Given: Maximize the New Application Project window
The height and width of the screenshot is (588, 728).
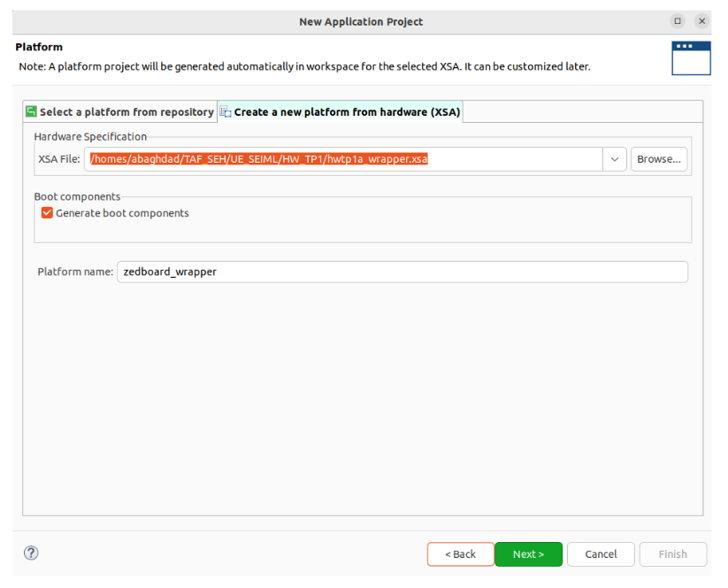Looking at the screenshot, I should click(678, 21).
